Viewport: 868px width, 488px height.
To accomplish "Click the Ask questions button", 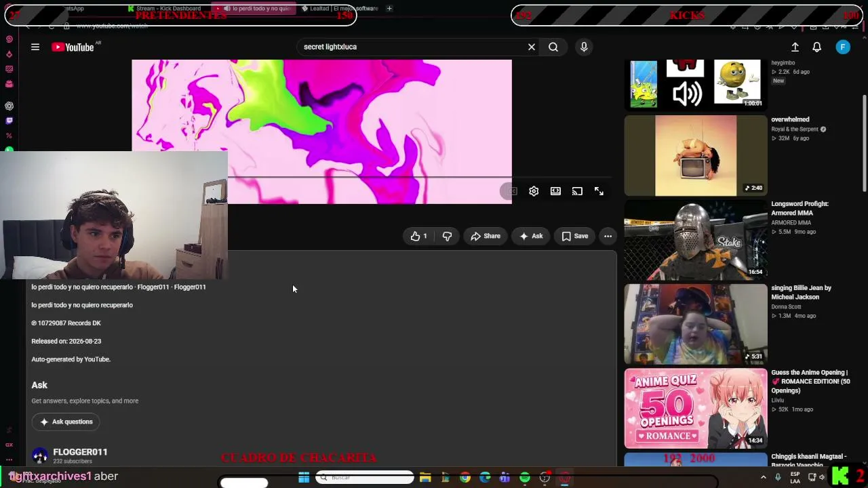I will (66, 422).
